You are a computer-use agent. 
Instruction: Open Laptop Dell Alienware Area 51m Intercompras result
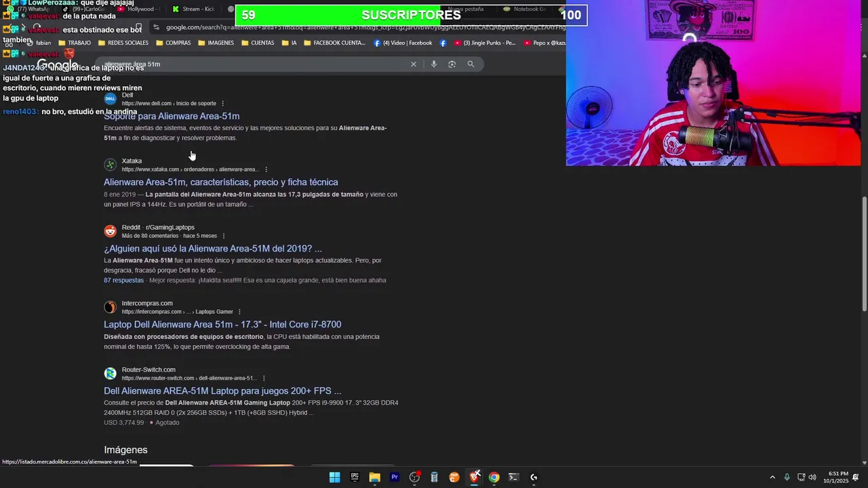coord(222,325)
